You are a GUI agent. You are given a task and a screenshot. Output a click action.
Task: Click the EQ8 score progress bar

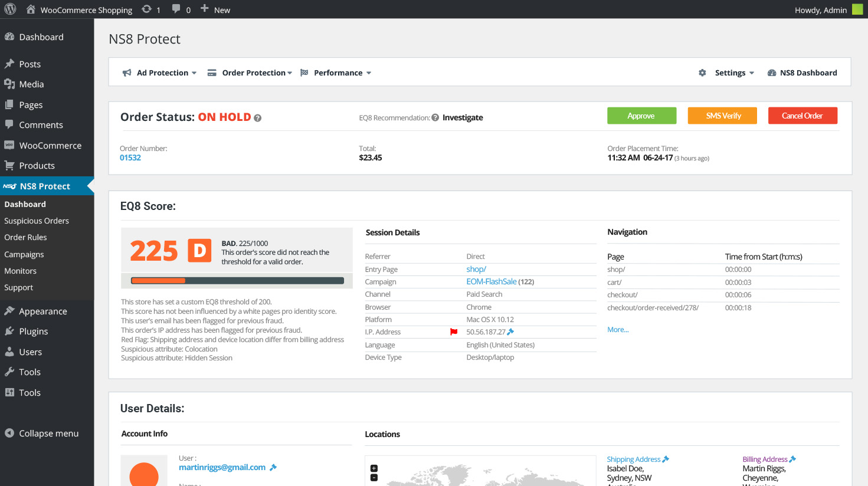pyautogui.click(x=237, y=281)
